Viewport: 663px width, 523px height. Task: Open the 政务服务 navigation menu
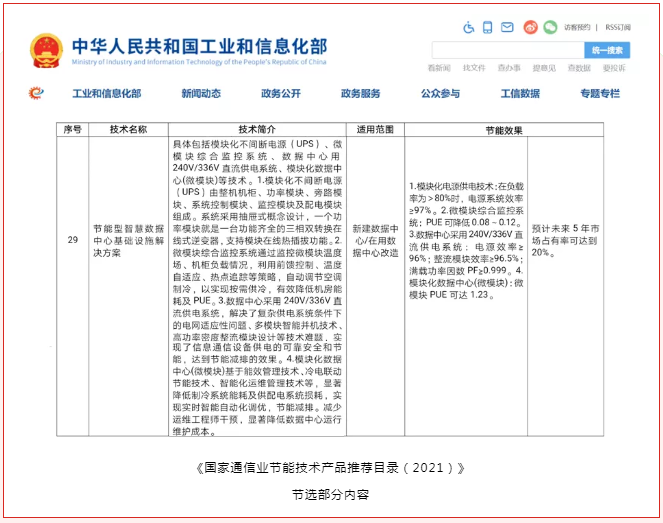pyautogui.click(x=361, y=93)
